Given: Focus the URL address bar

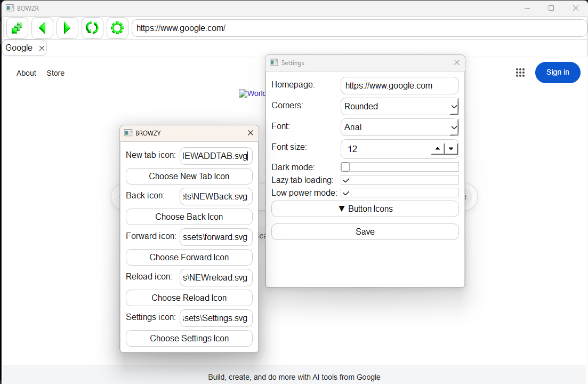Looking at the screenshot, I should tap(359, 28).
